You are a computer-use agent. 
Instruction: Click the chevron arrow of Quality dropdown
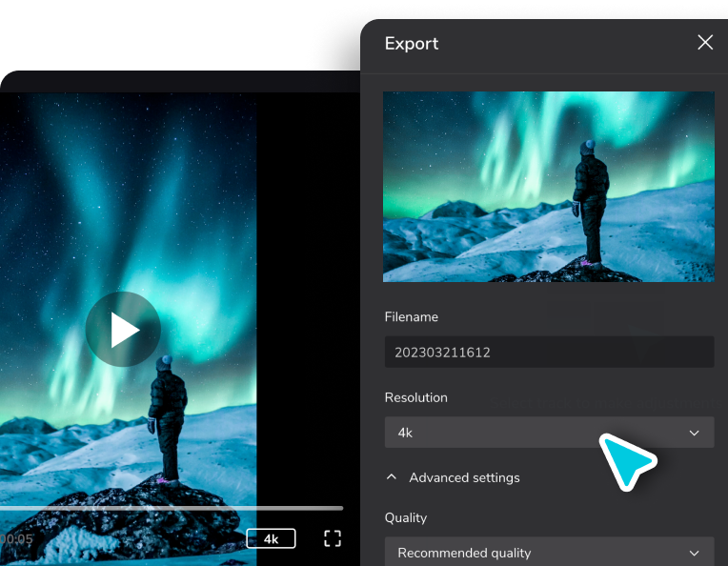pyautogui.click(x=694, y=553)
